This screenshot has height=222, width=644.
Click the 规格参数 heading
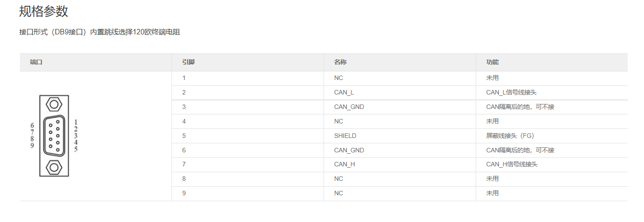[x=44, y=11]
